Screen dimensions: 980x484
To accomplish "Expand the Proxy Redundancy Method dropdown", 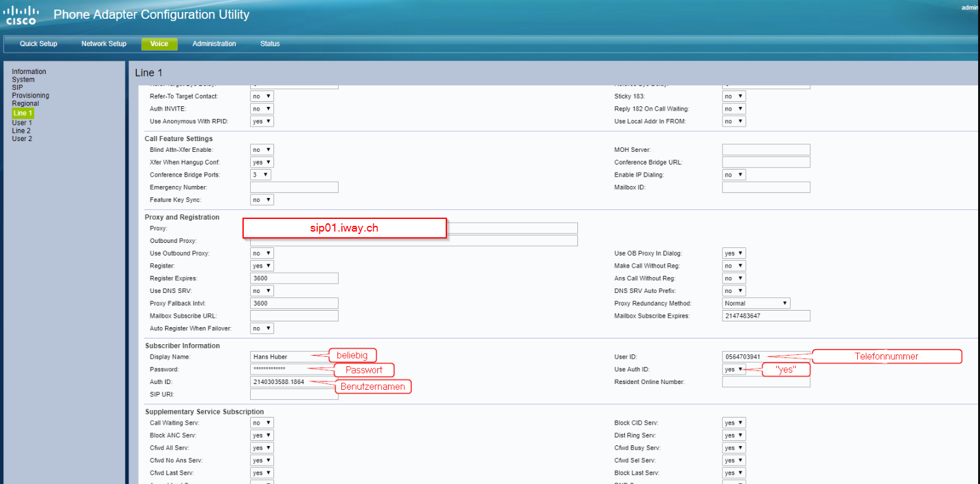I will click(757, 304).
